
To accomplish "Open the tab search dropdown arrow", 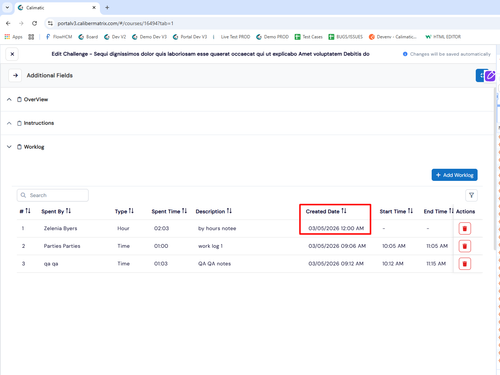I will tap(7, 7).
